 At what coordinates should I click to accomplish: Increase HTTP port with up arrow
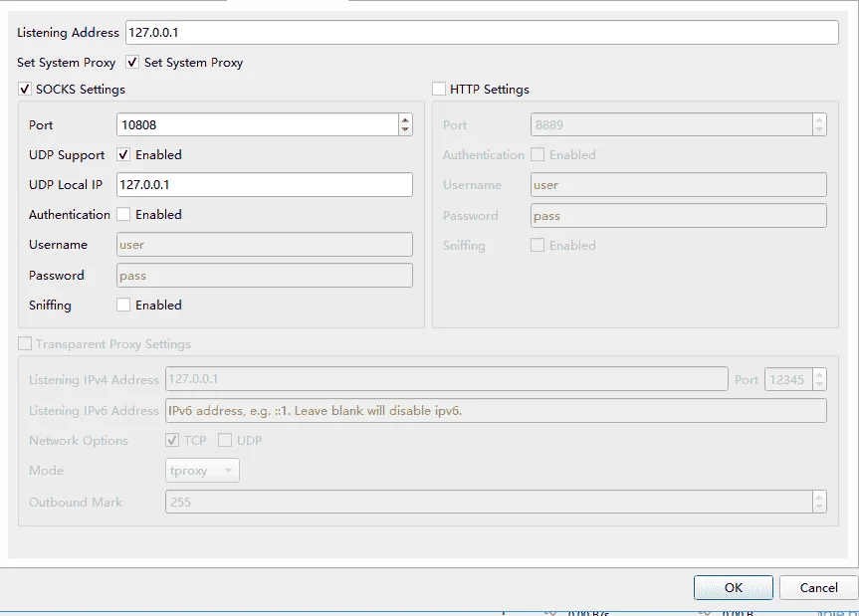click(819, 120)
